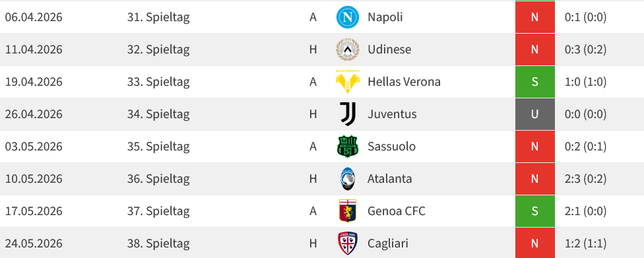Click the grey U badge for Juventus

(534, 113)
